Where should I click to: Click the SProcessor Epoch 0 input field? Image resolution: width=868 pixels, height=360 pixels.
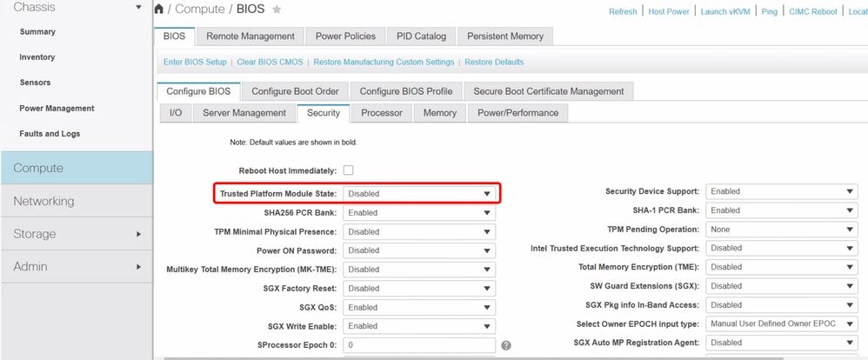coord(419,345)
